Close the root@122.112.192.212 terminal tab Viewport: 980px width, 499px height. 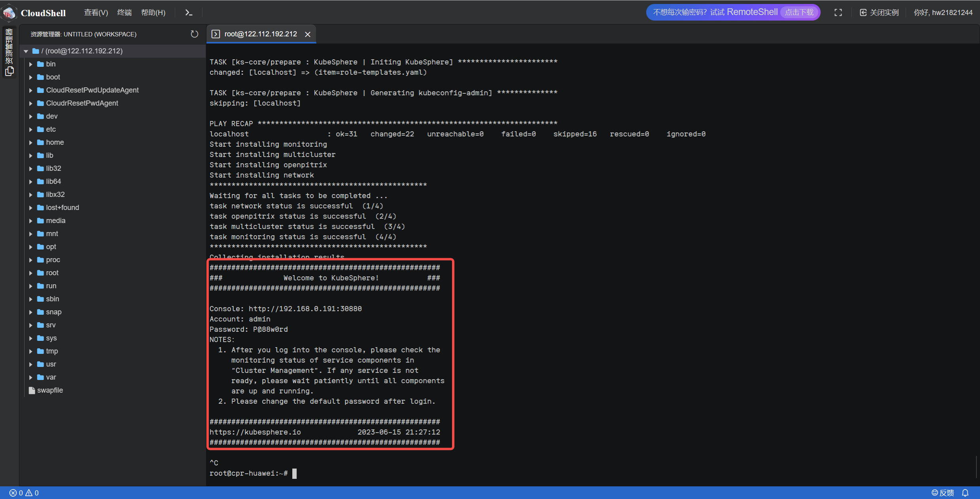coord(307,34)
